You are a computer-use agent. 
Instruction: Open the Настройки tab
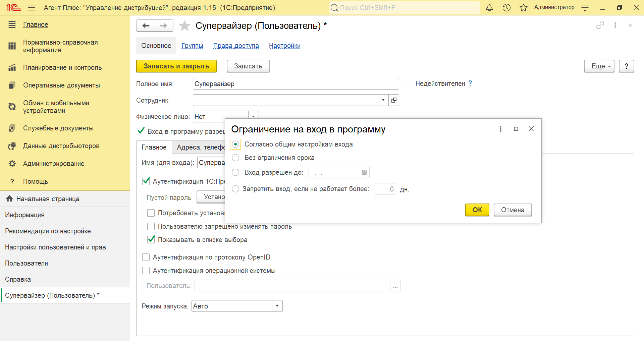click(x=285, y=46)
